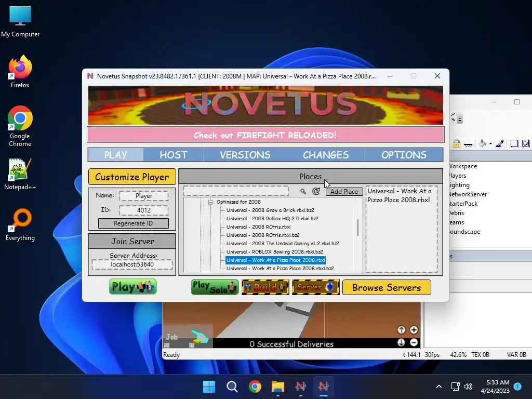This screenshot has height=399, width=532.
Task: Click the search magnifier in Places panel
Action: (303, 191)
